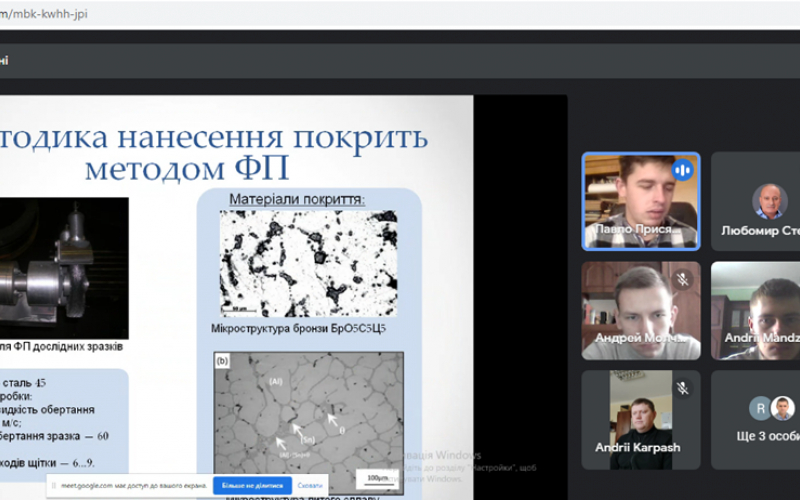Open the 'Ще 3 особи' more participants tile
The width and height of the screenshot is (800, 500).
tap(756, 420)
